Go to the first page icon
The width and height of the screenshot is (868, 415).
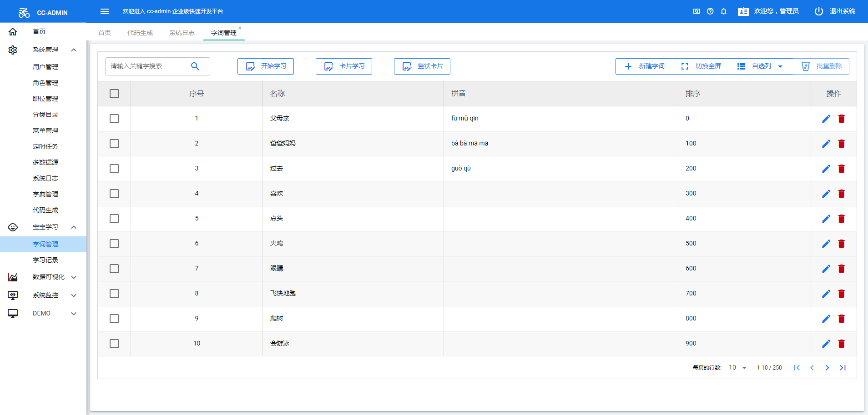point(797,368)
